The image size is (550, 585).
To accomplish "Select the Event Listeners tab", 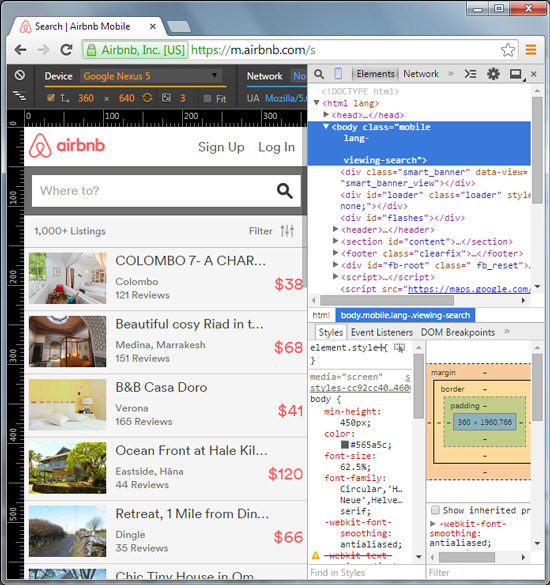I will (382, 332).
